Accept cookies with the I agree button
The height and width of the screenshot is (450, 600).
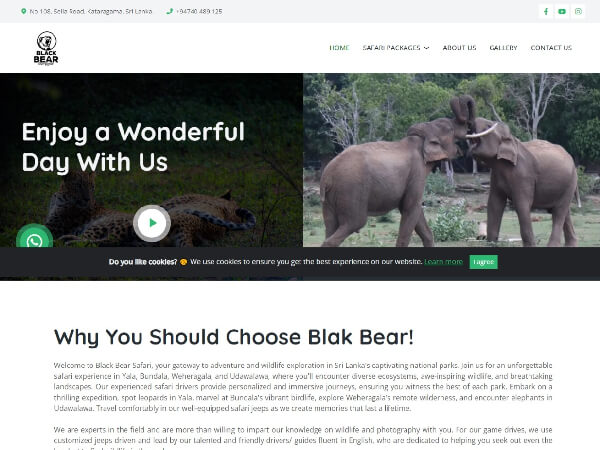pos(484,262)
